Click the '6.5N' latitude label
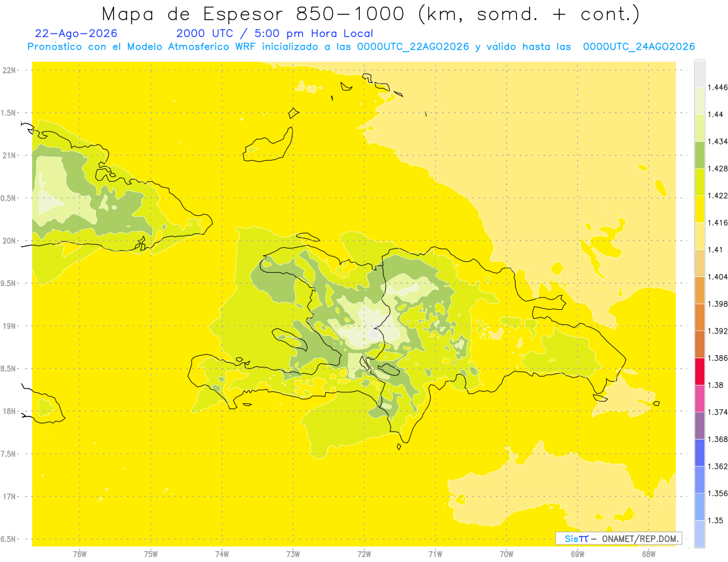Viewport: 728px width, 562px height. (7, 539)
